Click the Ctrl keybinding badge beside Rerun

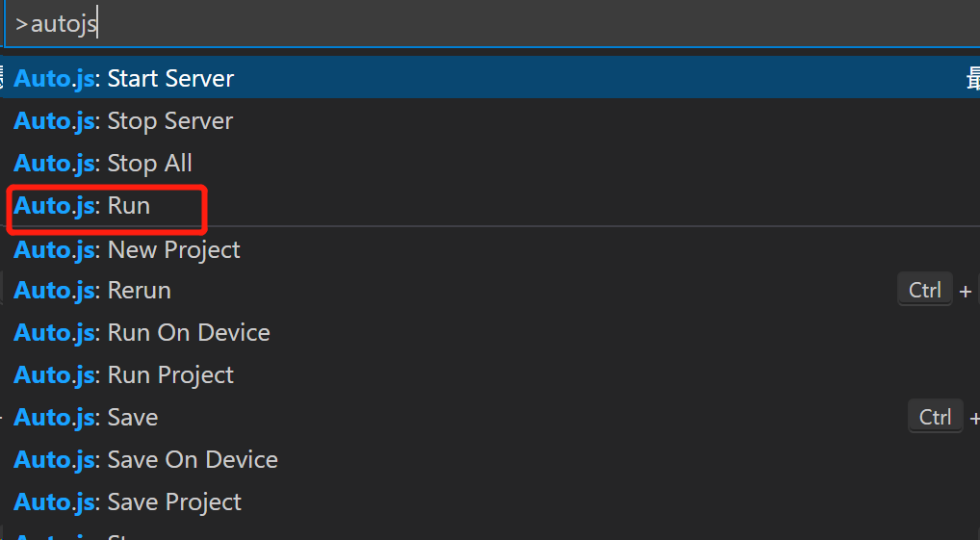click(x=925, y=290)
